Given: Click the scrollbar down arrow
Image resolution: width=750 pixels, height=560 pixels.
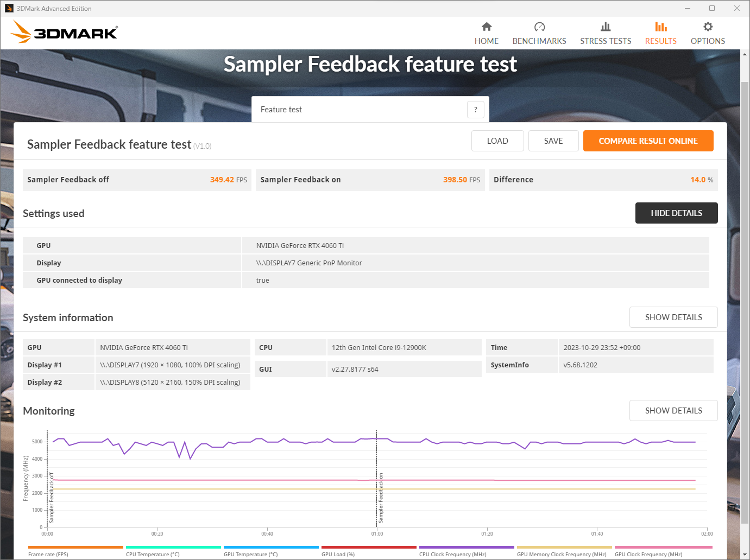Looking at the screenshot, I should pos(745,555).
